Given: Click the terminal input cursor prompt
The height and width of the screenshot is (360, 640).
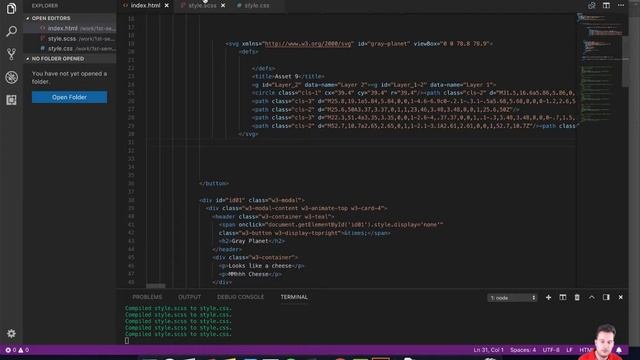Looking at the screenshot, I should 127,340.
